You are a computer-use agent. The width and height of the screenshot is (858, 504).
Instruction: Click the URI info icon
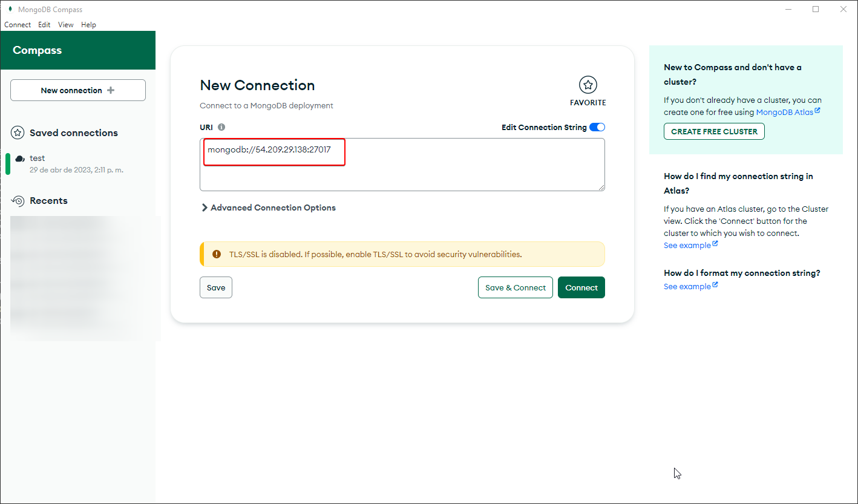[221, 127]
